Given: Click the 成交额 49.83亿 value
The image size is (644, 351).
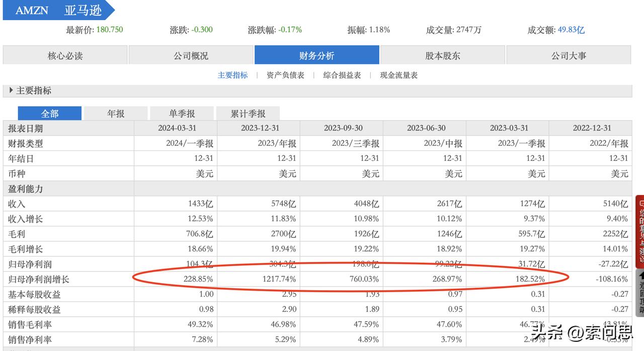Looking at the screenshot, I should (571, 30).
